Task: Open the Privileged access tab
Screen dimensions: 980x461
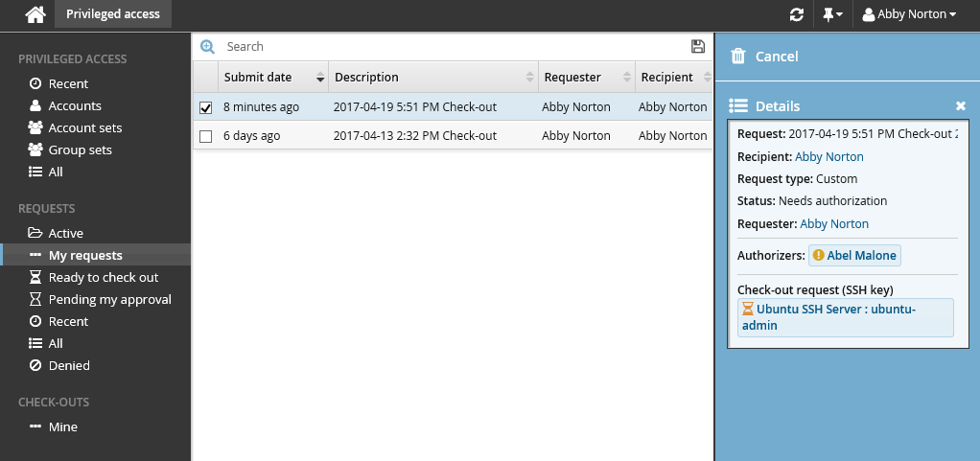Action: pyautogui.click(x=113, y=14)
